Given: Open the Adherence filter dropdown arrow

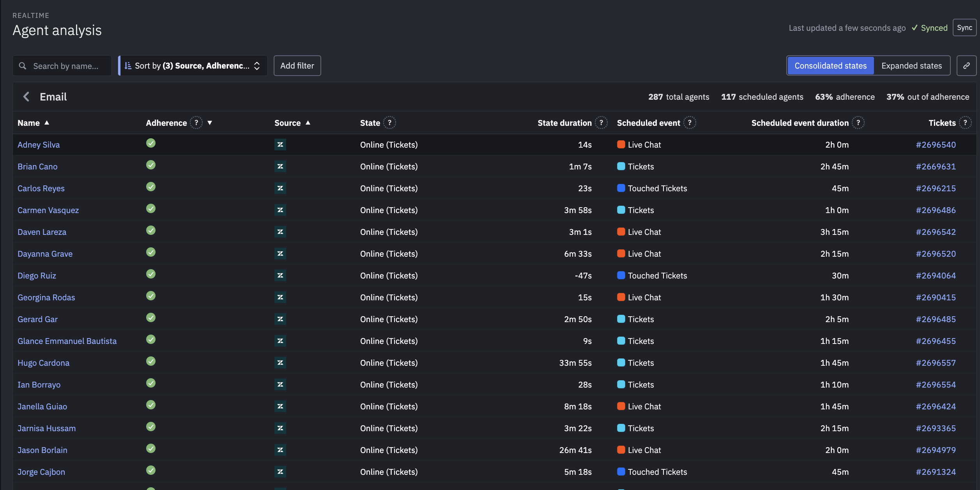Looking at the screenshot, I should 209,122.
